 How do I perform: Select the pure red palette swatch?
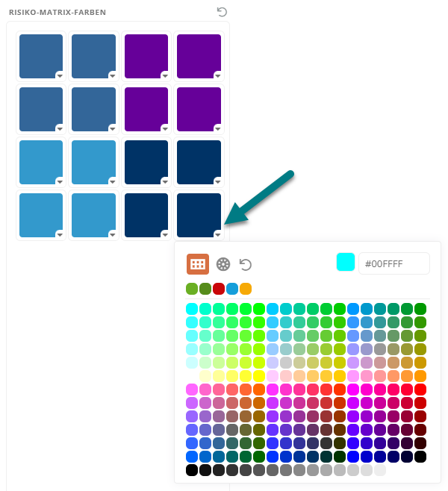[x=420, y=390]
